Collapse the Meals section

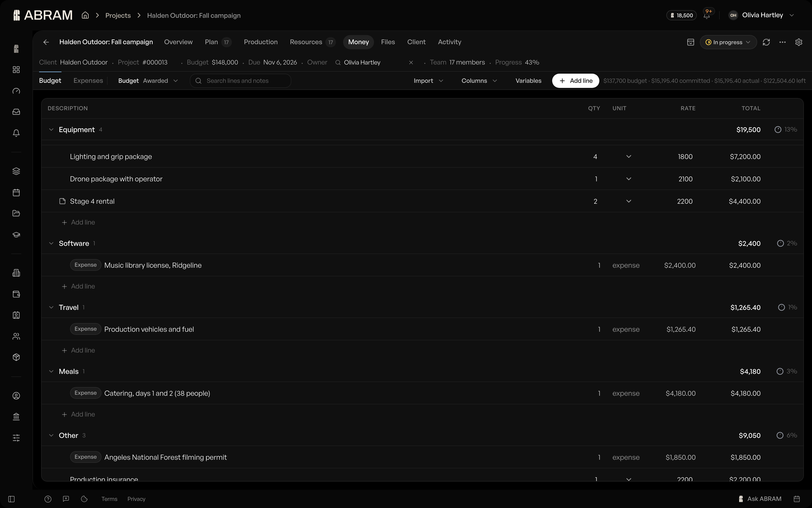pyautogui.click(x=51, y=371)
